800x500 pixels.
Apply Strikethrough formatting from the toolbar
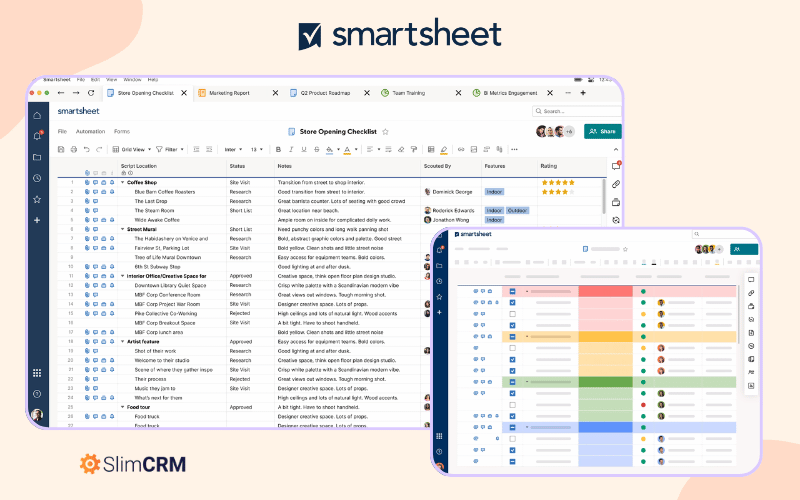(316, 149)
